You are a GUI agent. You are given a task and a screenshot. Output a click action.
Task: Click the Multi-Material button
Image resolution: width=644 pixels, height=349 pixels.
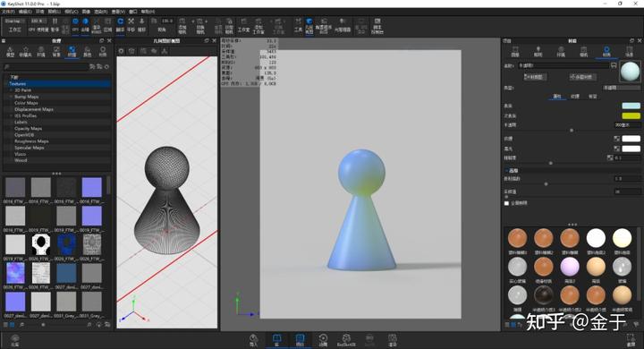[583, 77]
